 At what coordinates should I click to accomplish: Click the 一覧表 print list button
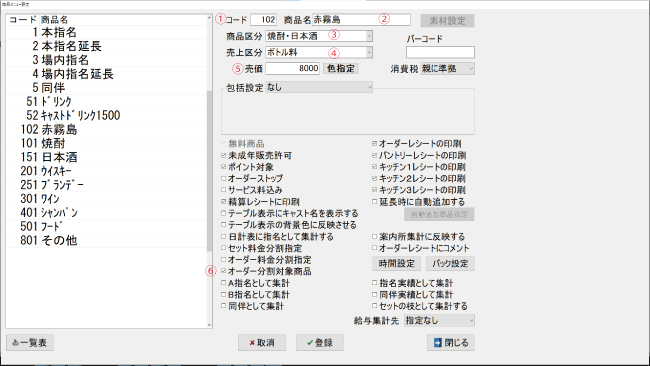tap(30, 343)
